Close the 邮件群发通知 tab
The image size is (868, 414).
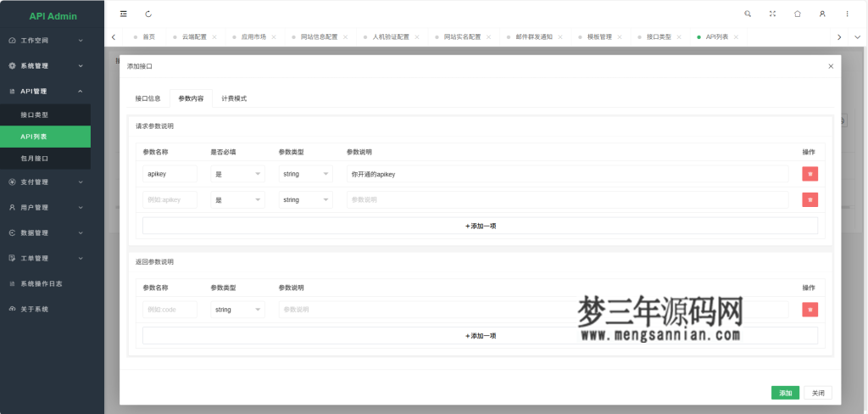(560, 37)
